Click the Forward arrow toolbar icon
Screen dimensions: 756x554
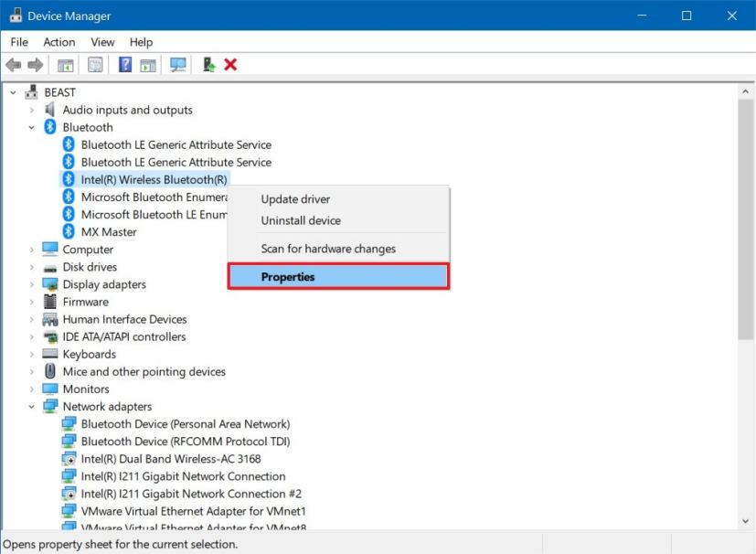(36, 65)
